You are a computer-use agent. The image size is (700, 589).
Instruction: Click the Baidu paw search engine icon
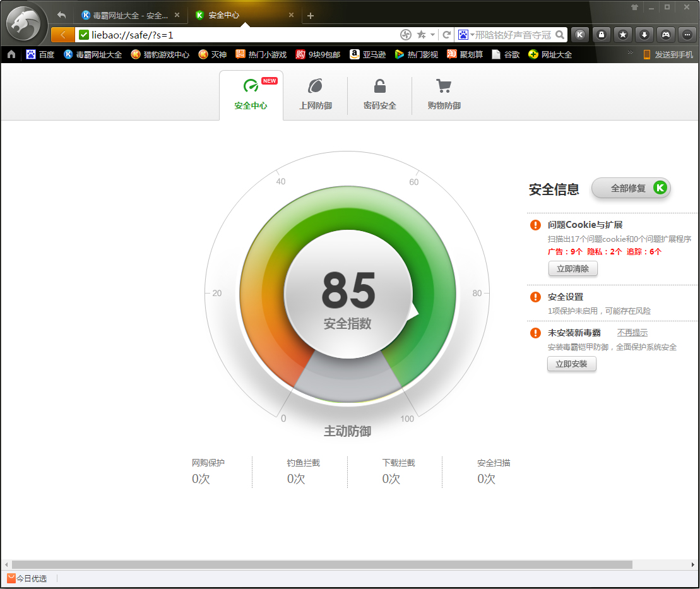[x=465, y=35]
